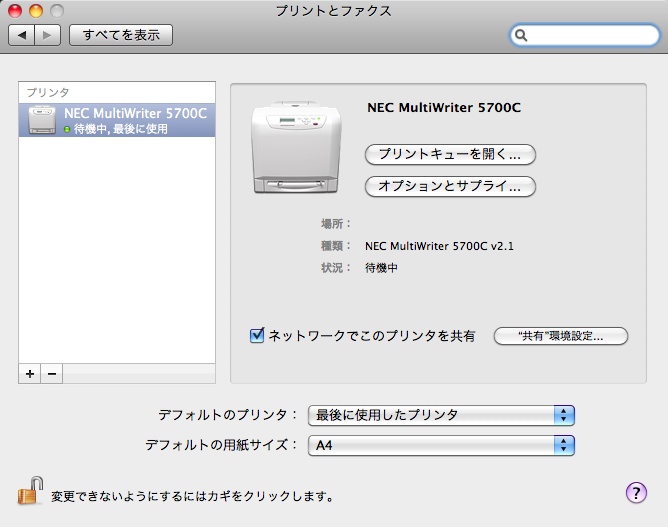Click the オプションとサプライ button

click(x=450, y=186)
